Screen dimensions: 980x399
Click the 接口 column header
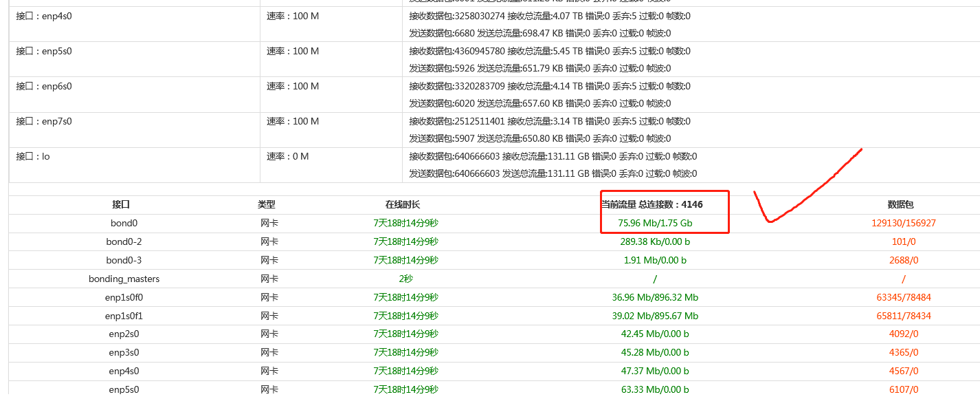click(121, 205)
